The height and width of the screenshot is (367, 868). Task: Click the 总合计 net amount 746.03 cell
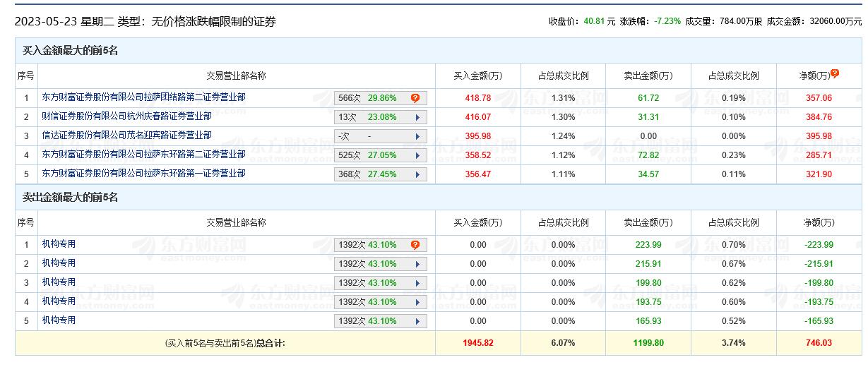coord(819,343)
